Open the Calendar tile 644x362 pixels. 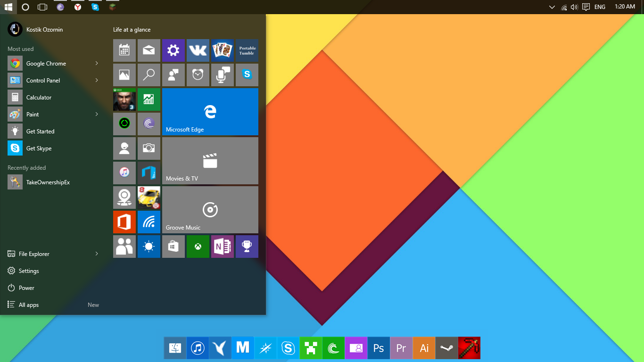[x=124, y=50]
